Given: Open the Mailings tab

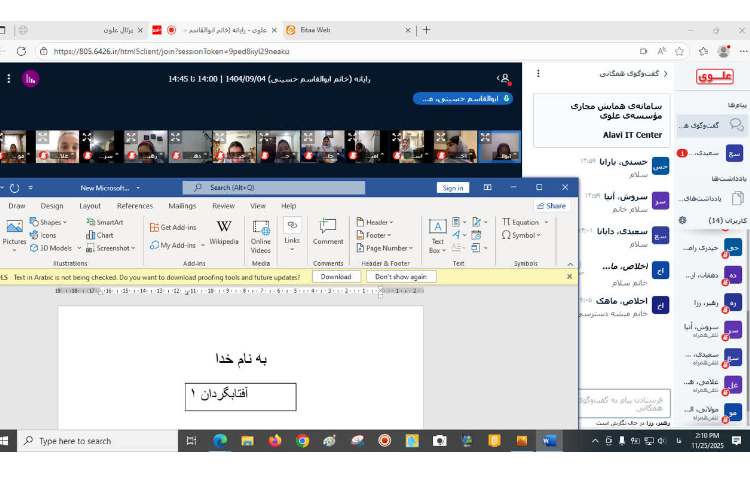Looking at the screenshot, I should (182, 206).
